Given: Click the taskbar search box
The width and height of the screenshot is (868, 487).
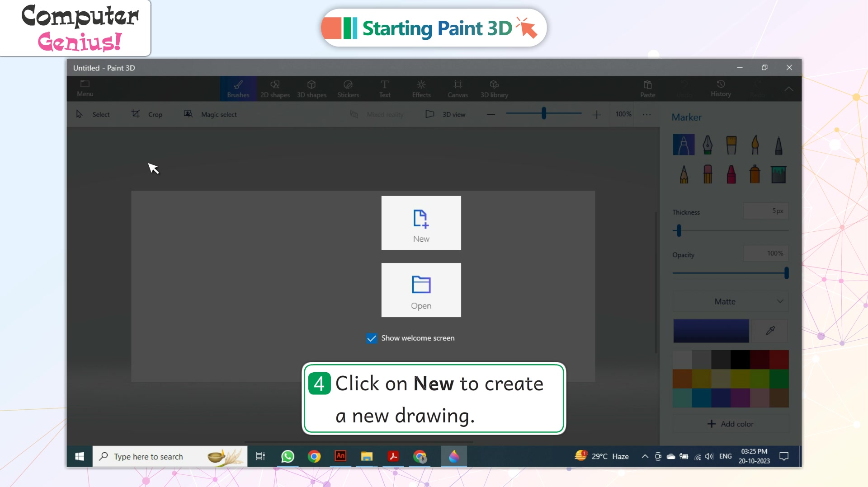Looking at the screenshot, I should click(x=170, y=456).
